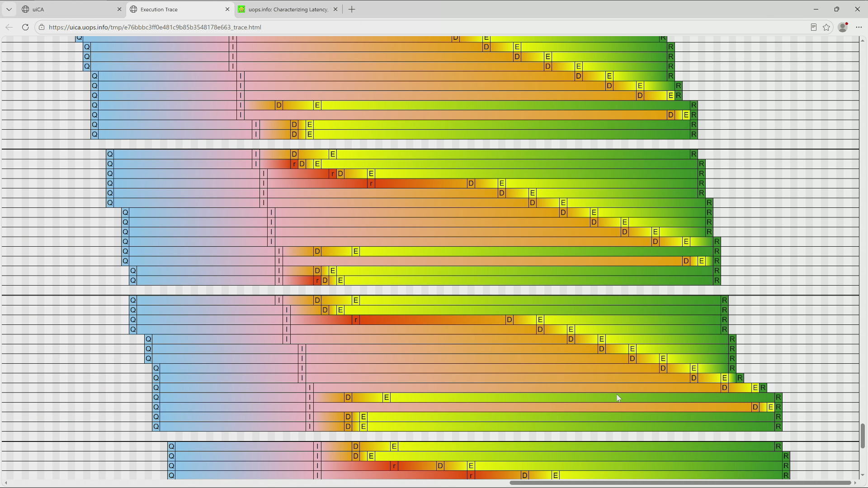Click horizontal scrollbar left arrow

[5, 483]
